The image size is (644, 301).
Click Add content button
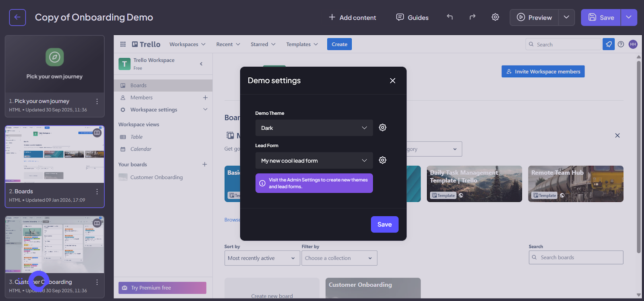click(x=352, y=17)
